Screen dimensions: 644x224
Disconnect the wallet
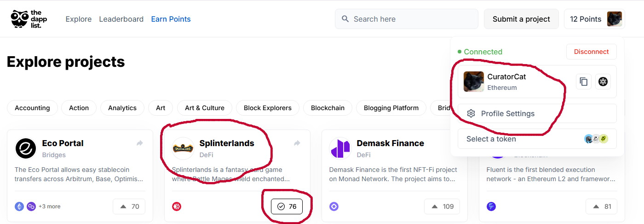pos(591,52)
